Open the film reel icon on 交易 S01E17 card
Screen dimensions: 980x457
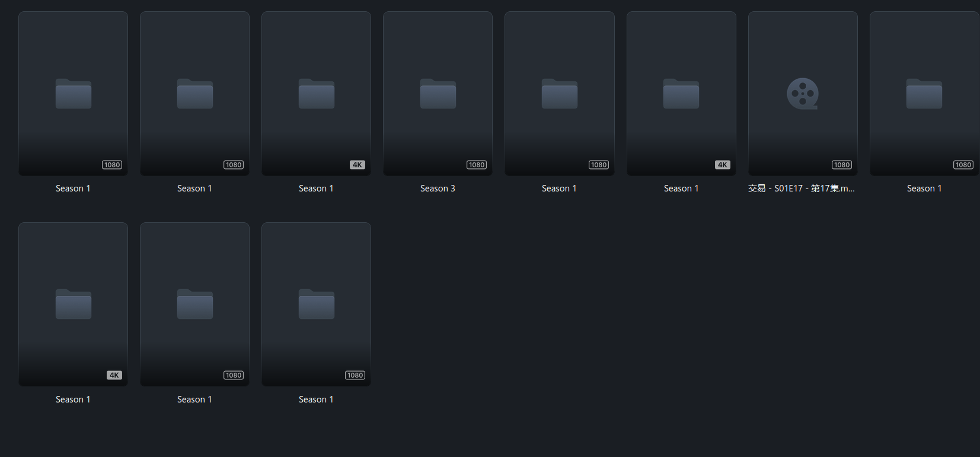click(803, 94)
